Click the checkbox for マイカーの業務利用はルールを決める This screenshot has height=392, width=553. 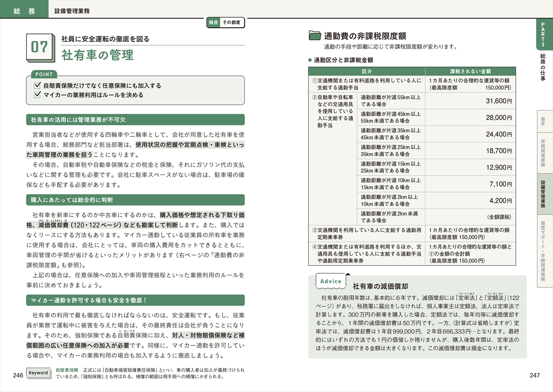tap(38, 95)
